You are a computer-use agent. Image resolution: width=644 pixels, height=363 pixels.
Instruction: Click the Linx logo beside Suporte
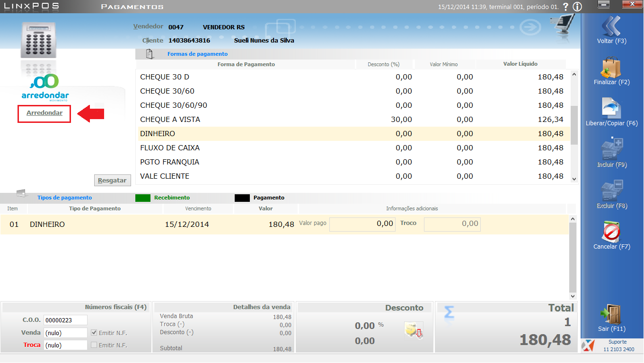click(588, 346)
